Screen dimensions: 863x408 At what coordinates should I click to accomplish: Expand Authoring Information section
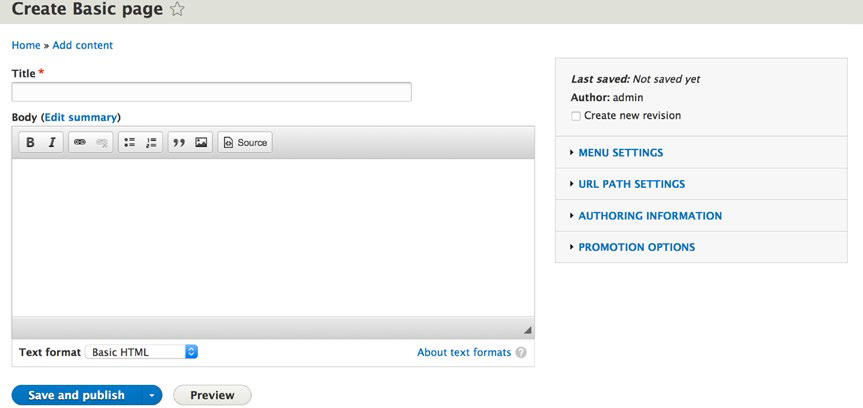click(x=650, y=216)
